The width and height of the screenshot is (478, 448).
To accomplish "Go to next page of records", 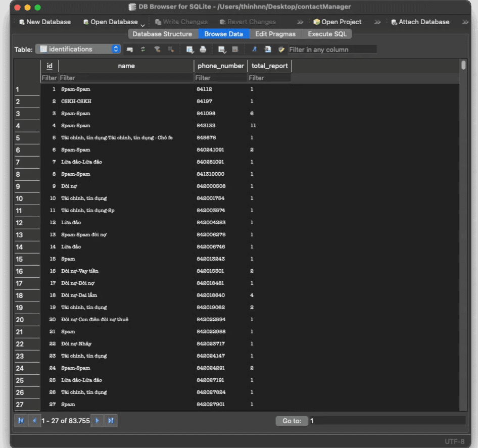I will [97, 421].
